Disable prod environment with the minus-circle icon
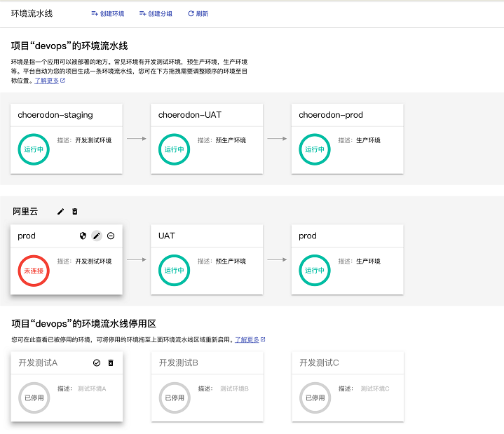 click(111, 236)
